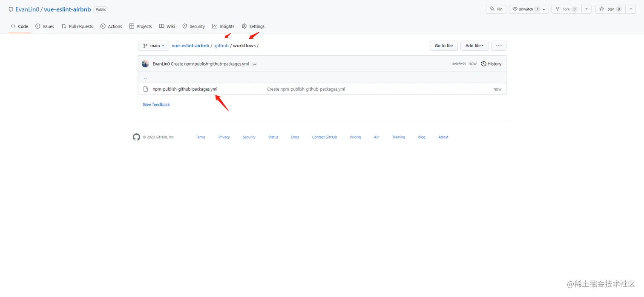
Task: Open the Terms footer link
Action: 201,137
